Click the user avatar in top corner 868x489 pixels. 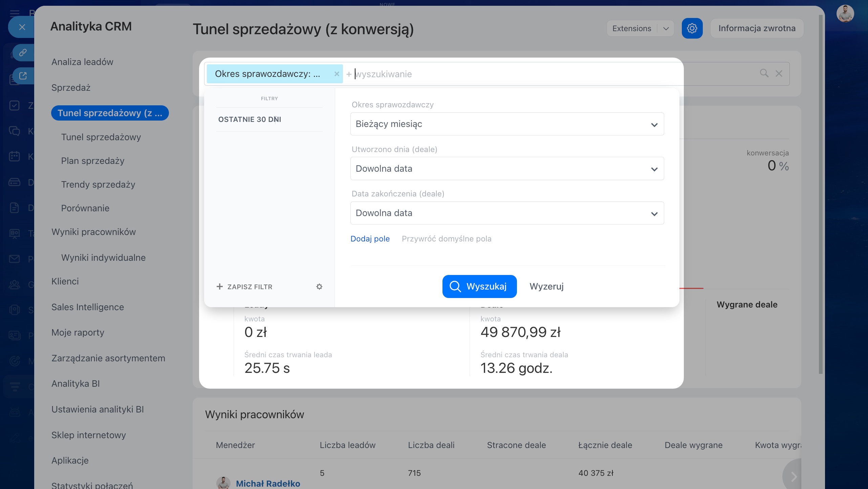[845, 14]
